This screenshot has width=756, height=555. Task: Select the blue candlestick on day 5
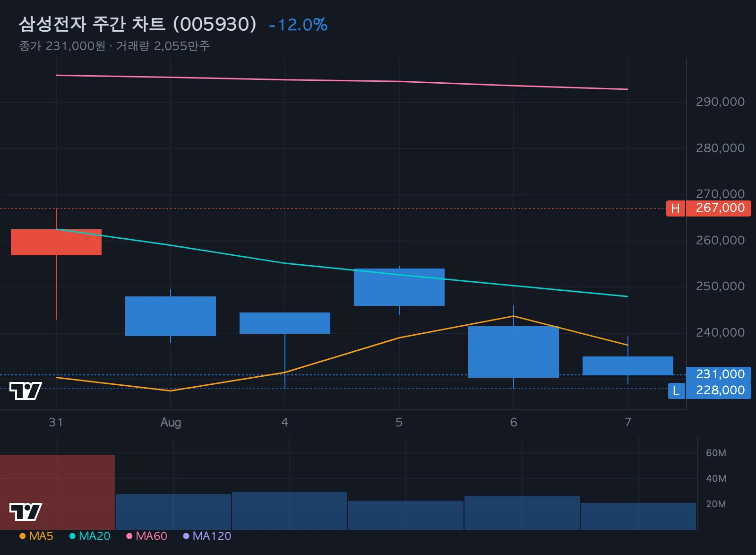click(x=399, y=287)
